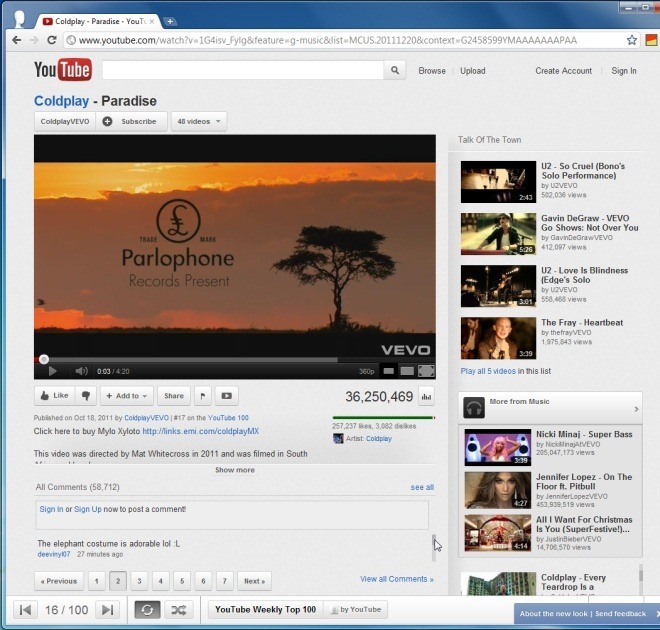Switch to the small player size icon
Image resolution: width=660 pixels, height=630 pixels.
(x=389, y=371)
